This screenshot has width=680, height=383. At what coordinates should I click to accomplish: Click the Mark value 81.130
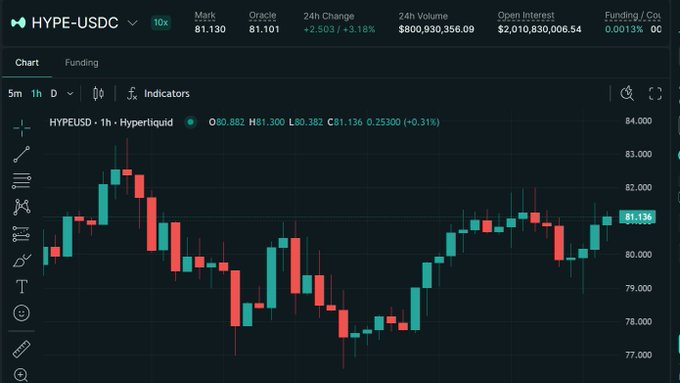[210, 29]
